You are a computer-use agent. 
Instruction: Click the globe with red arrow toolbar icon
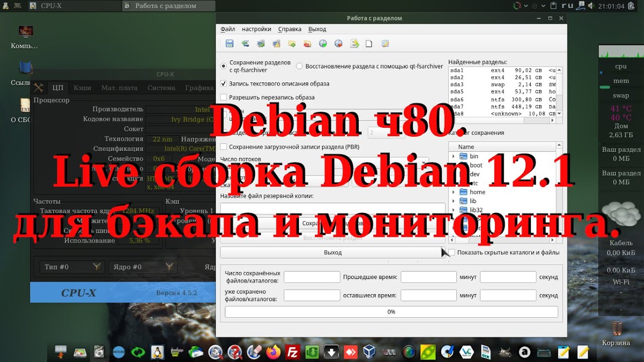tap(339, 44)
